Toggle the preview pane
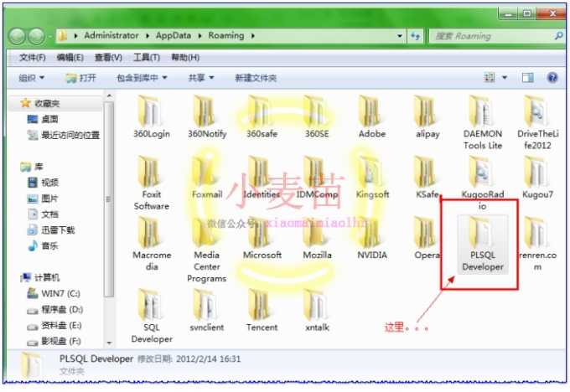 (x=527, y=77)
